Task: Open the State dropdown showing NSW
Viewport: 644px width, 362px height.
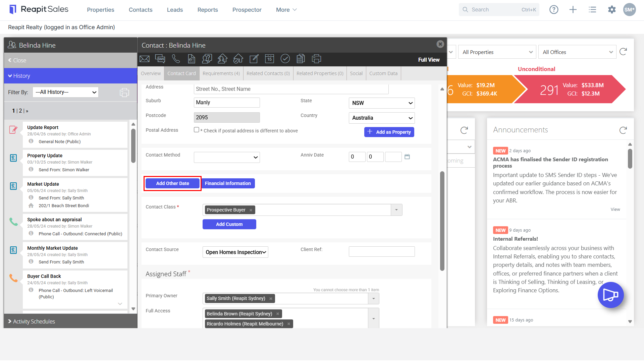Action: [x=382, y=103]
